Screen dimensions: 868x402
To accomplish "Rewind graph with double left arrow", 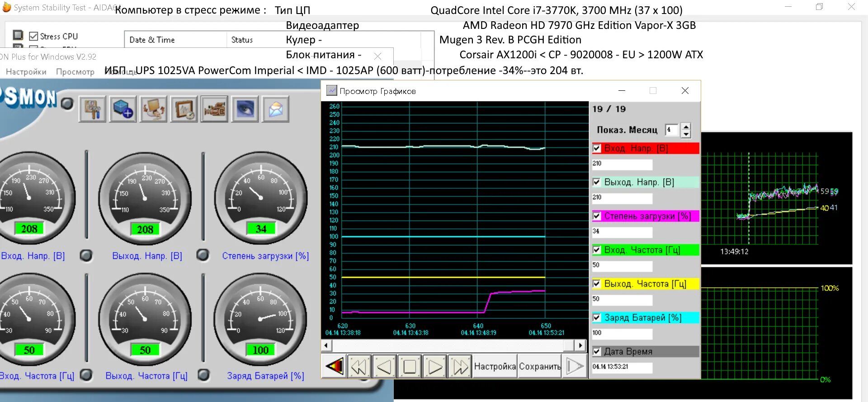I will (359, 366).
